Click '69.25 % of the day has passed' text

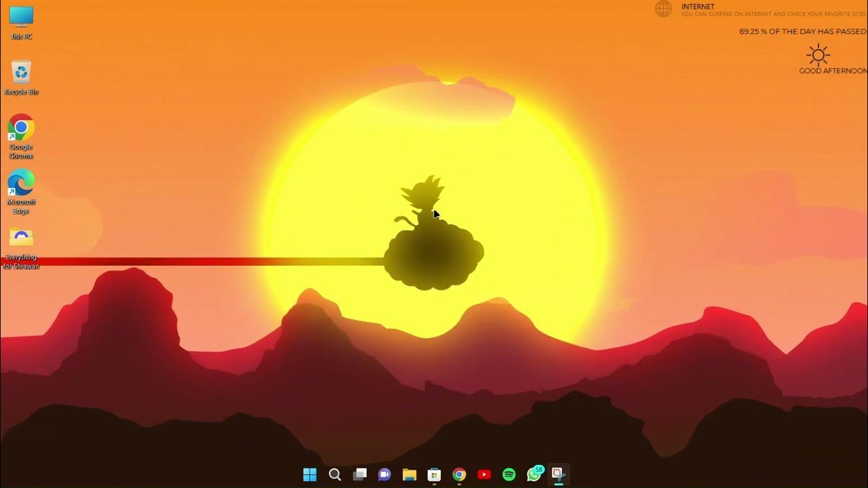803,31
